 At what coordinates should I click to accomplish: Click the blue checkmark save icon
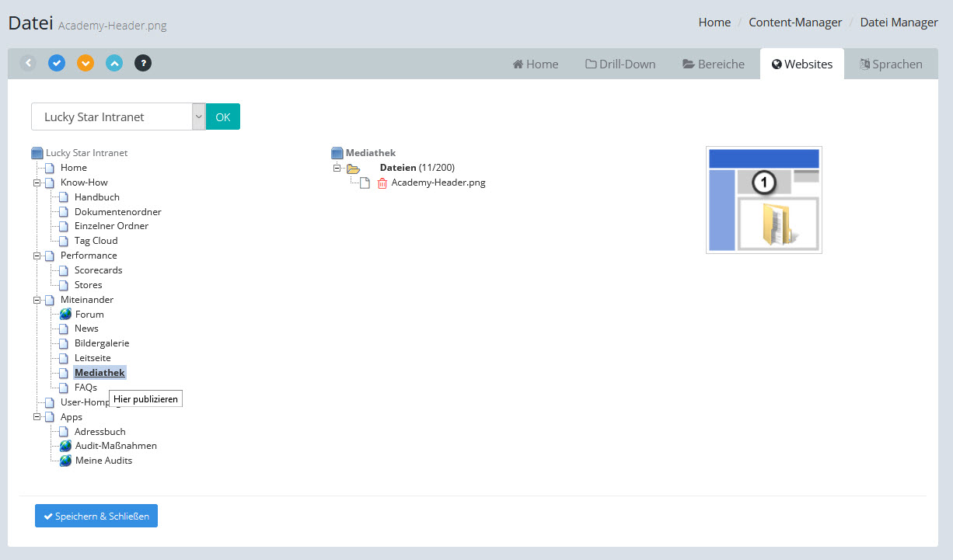[57, 63]
